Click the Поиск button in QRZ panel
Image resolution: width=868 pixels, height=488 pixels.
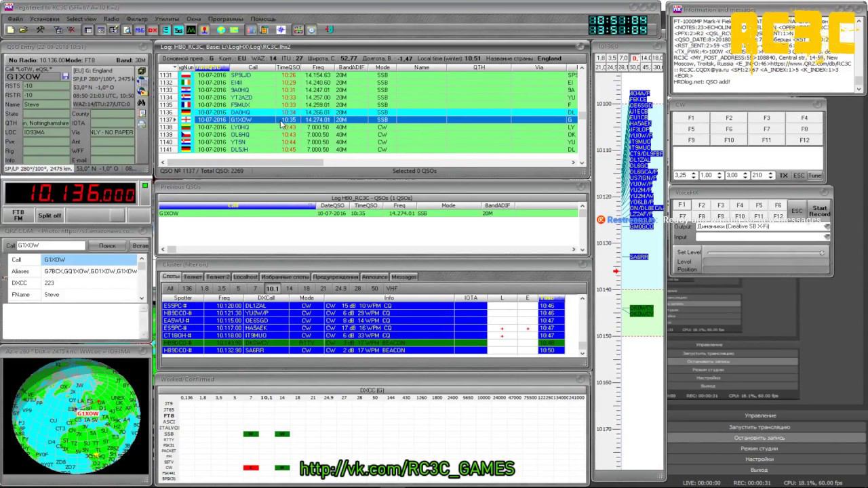[x=107, y=245]
